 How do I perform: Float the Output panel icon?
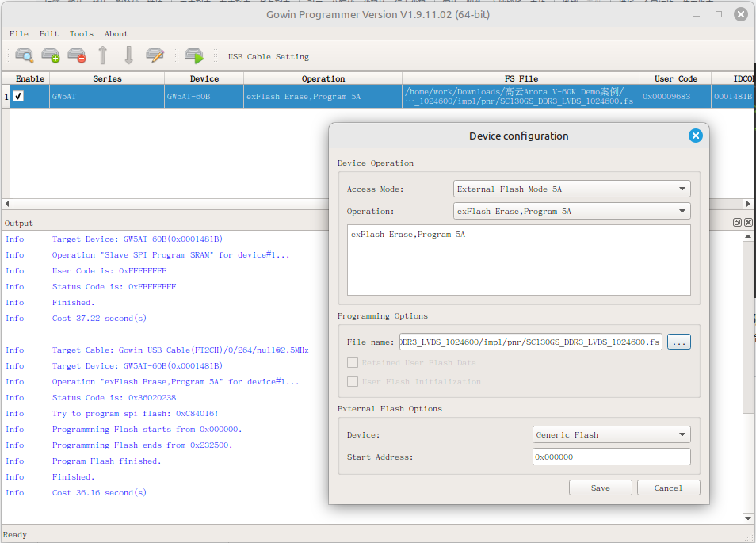pos(737,222)
